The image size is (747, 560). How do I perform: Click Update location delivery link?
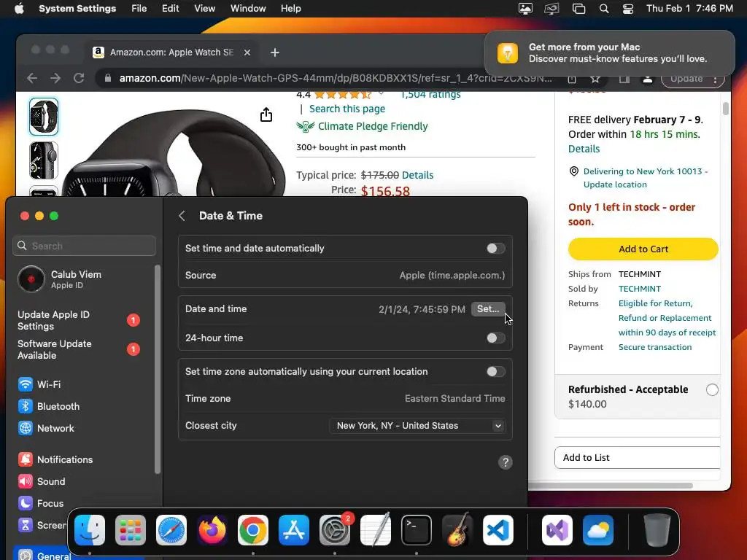click(615, 184)
